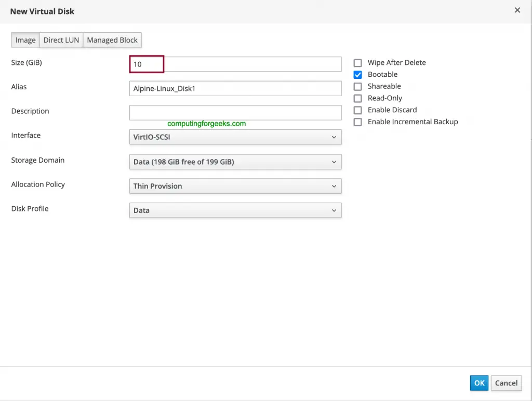This screenshot has height=401, width=532.
Task: Expand the Disk Profile dropdown
Action: click(235, 210)
